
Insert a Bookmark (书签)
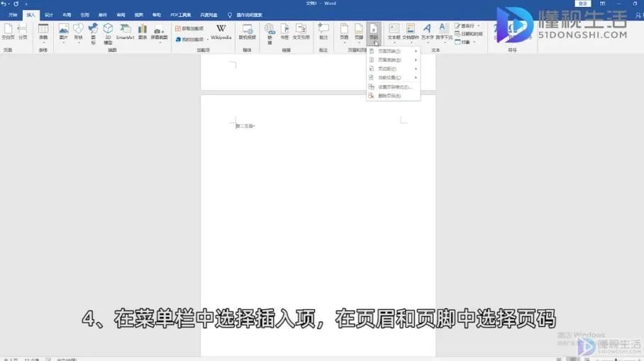click(x=284, y=32)
